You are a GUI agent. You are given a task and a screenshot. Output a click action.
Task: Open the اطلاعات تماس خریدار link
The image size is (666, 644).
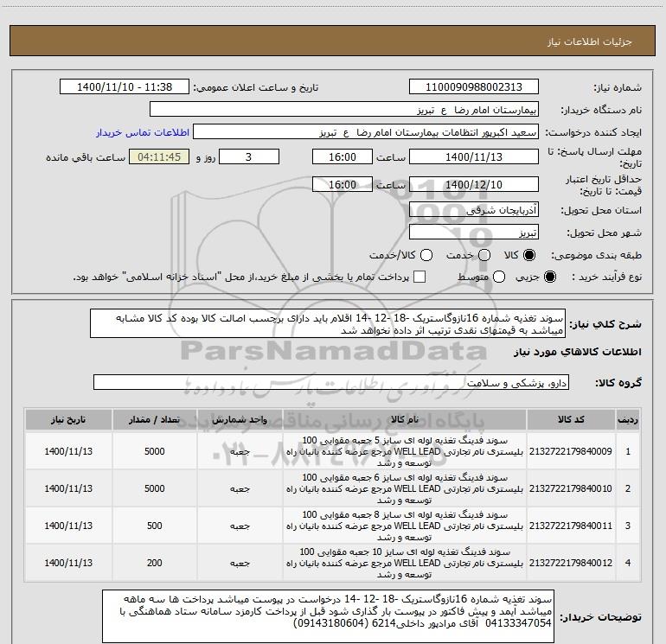click(x=143, y=132)
